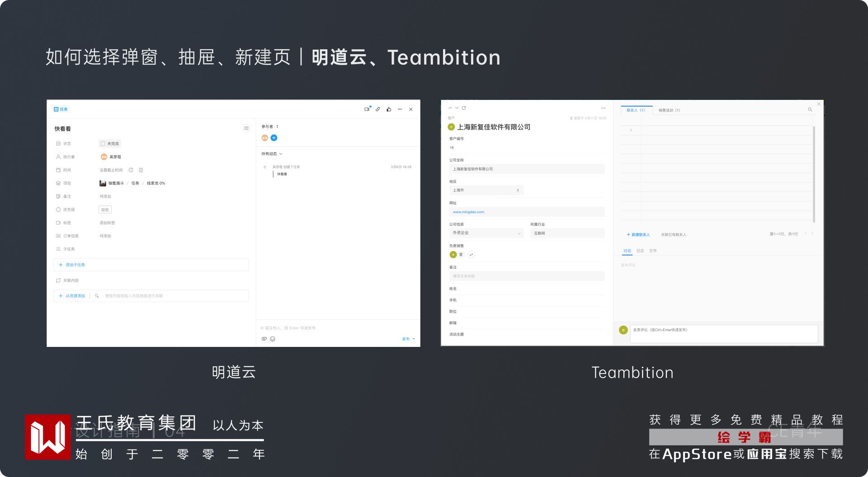The width and height of the screenshot is (868, 477).
Task: Click the 发表评论 comment box
Action: (x=724, y=334)
